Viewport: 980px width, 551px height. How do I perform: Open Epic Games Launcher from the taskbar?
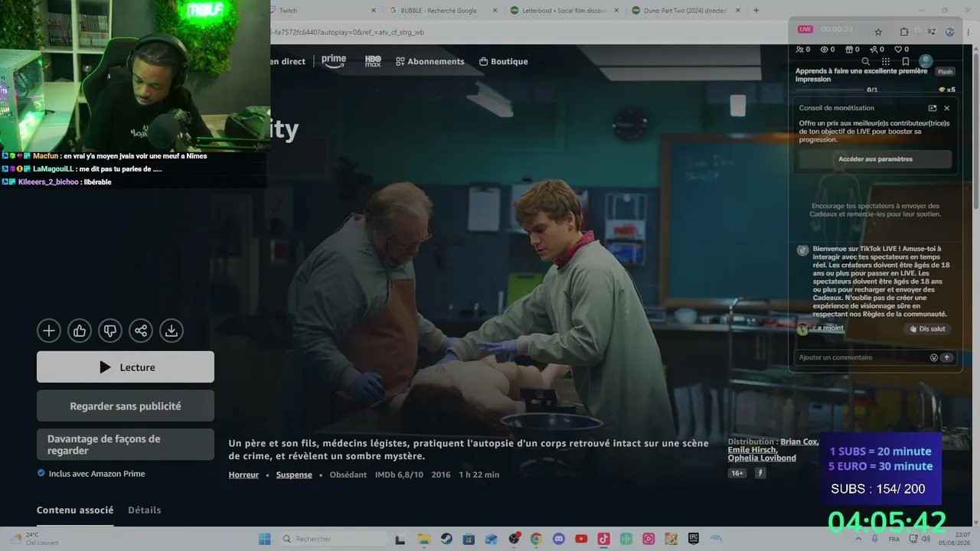click(x=694, y=539)
